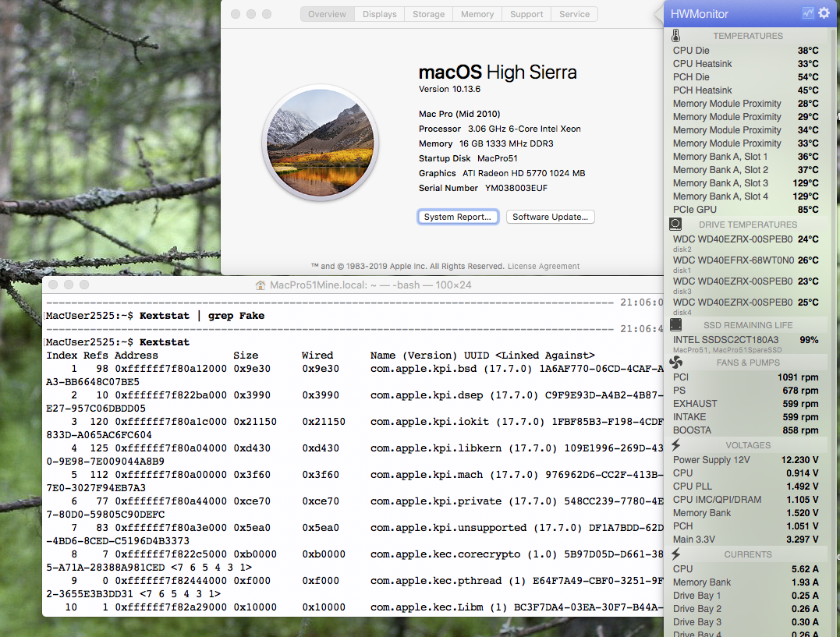Select the PCI fan row
This screenshot has width=840, height=637.
[746, 377]
